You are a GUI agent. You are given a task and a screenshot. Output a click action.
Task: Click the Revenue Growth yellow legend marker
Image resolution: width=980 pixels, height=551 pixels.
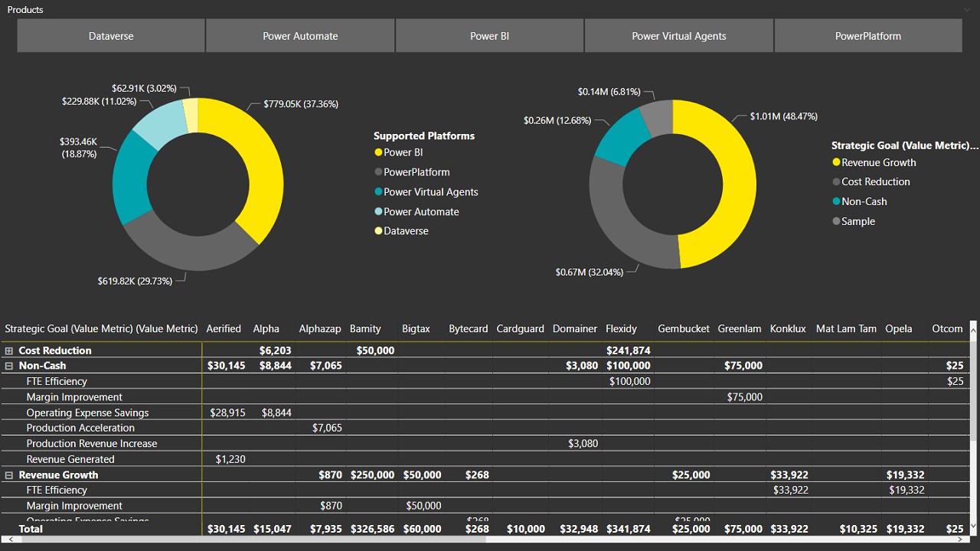836,162
